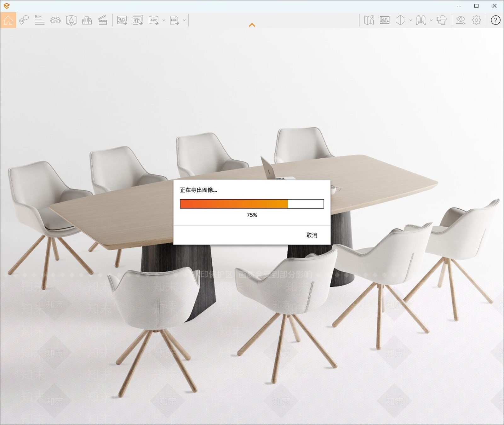Open the Video Editor clapperboard
Image resolution: width=504 pixels, height=425 pixels.
[x=103, y=20]
